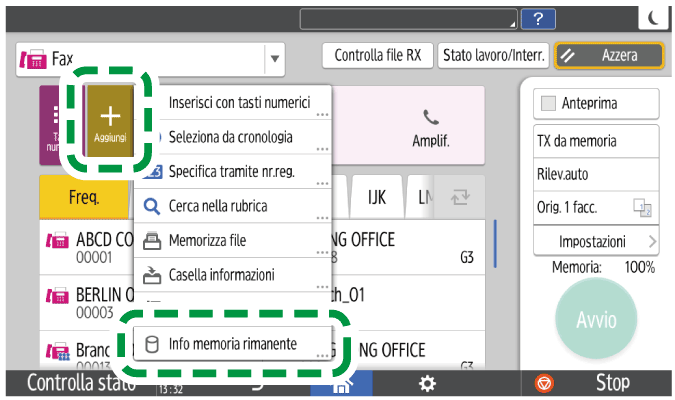Enable the Anteprima checkbox
The width and height of the screenshot is (675, 400).
548,104
